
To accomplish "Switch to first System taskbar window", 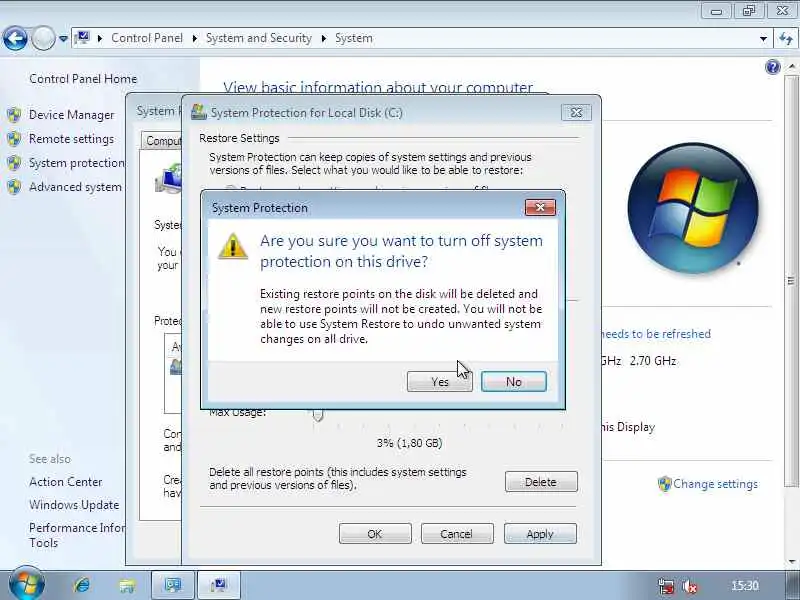I will coord(173,585).
